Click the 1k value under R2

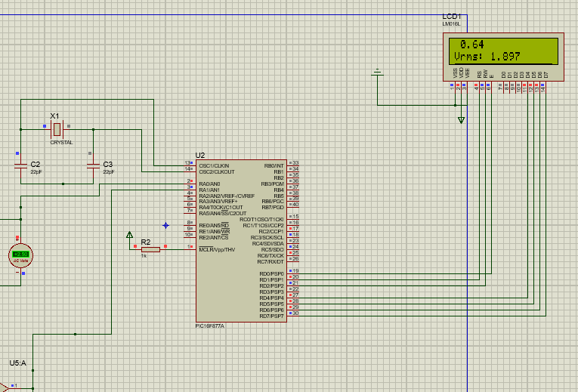click(144, 256)
